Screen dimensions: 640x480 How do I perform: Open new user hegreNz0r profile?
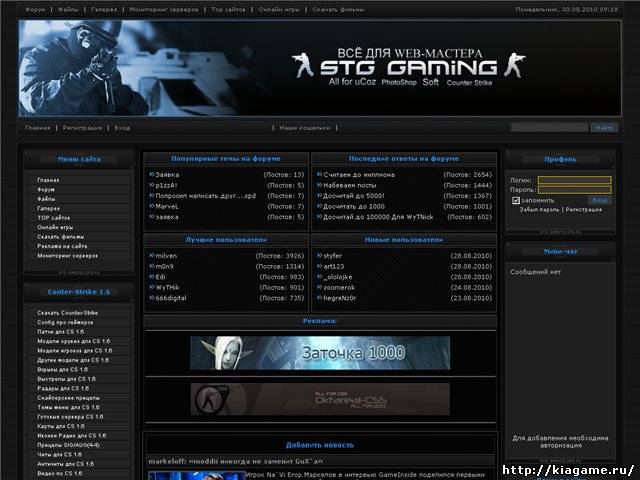pos(340,298)
